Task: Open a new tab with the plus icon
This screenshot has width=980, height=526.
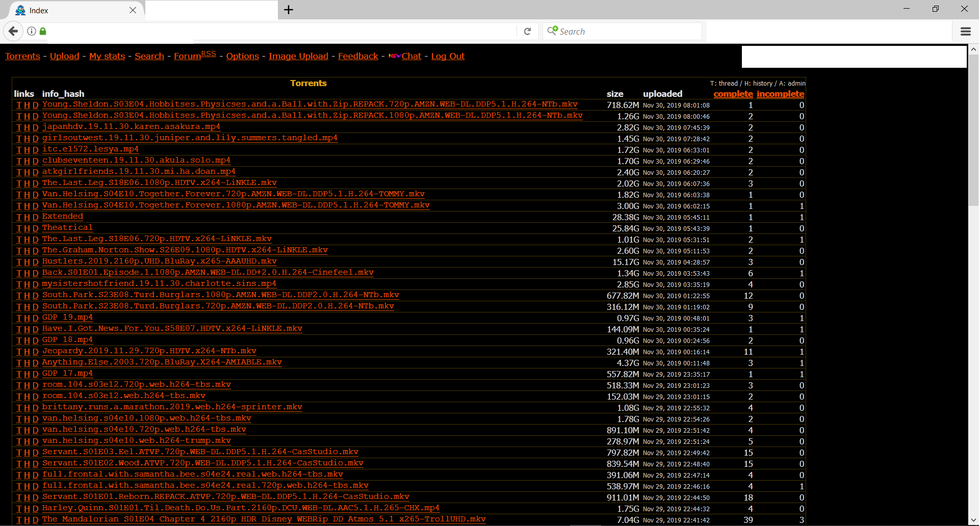Action: pos(289,10)
